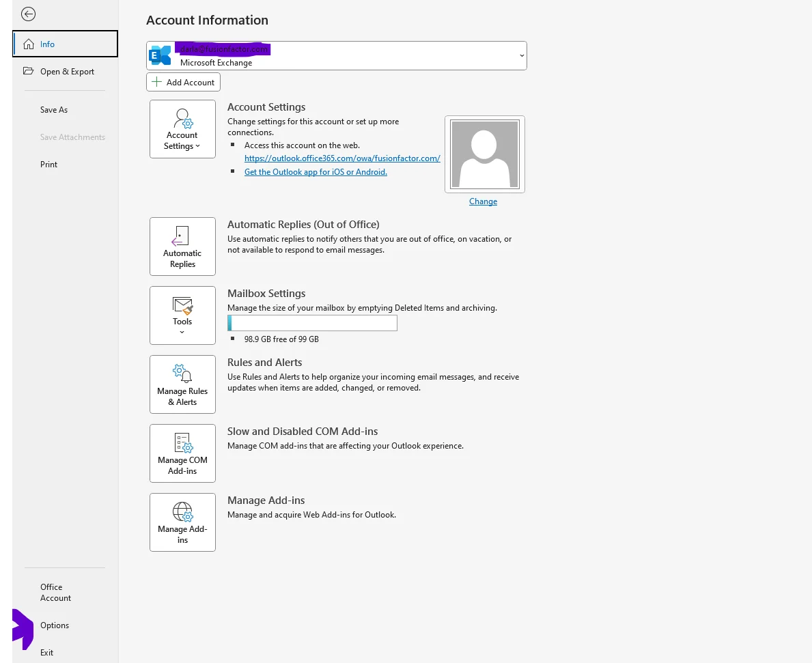Click the Microsoft Exchange account icon

pyautogui.click(x=160, y=55)
